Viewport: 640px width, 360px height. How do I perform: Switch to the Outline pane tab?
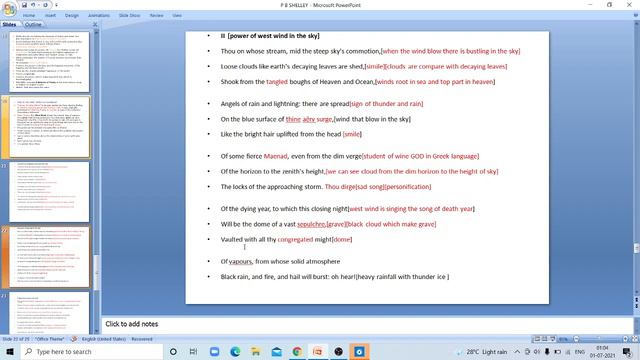click(x=33, y=24)
